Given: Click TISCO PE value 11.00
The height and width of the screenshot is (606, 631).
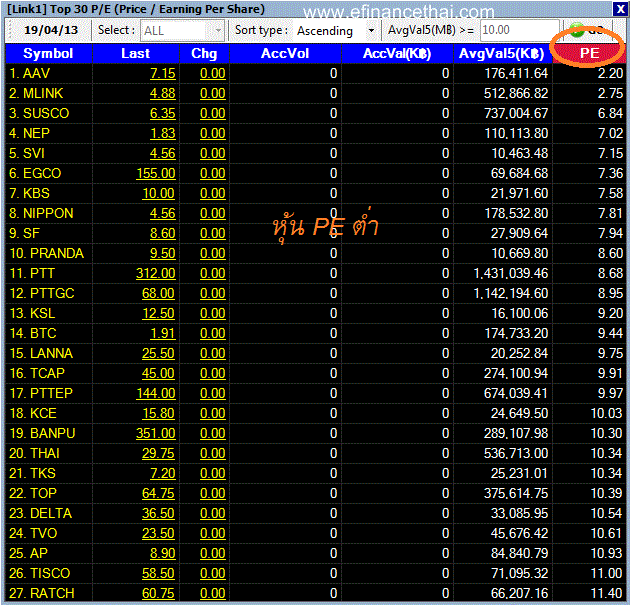Looking at the screenshot, I should click(607, 574).
